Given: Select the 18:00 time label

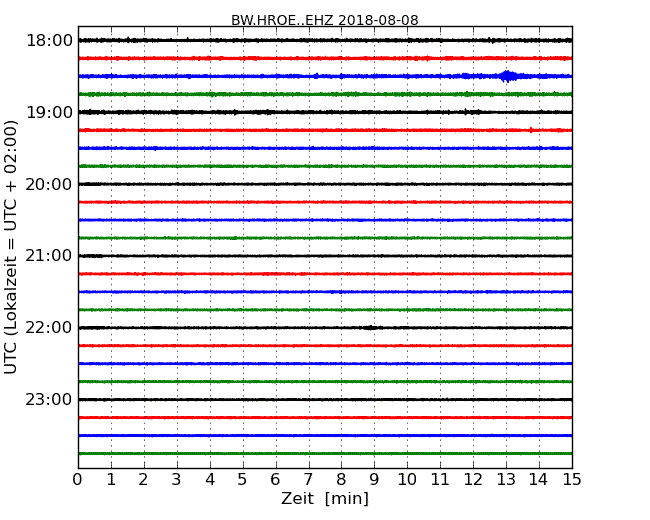Looking at the screenshot, I should pyautogui.click(x=49, y=41).
